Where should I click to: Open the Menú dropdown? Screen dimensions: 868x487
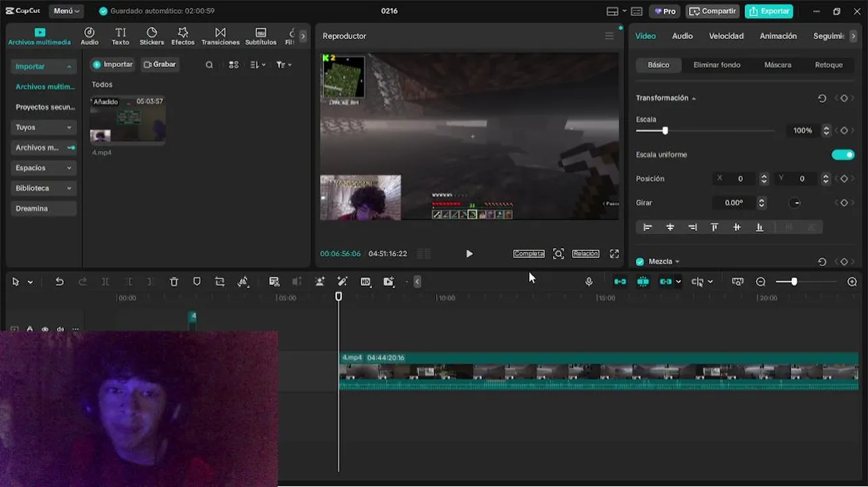(66, 11)
